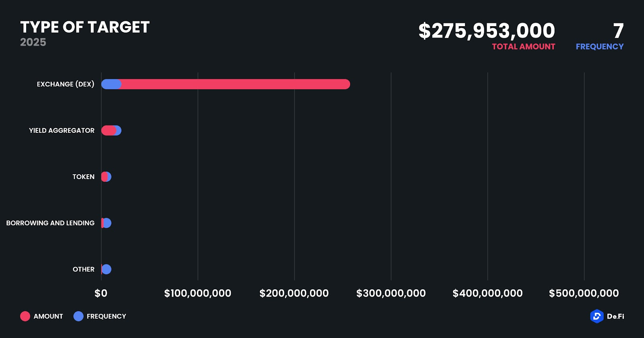
Task: Toggle the red Amount legend dot
Action: tap(25, 316)
